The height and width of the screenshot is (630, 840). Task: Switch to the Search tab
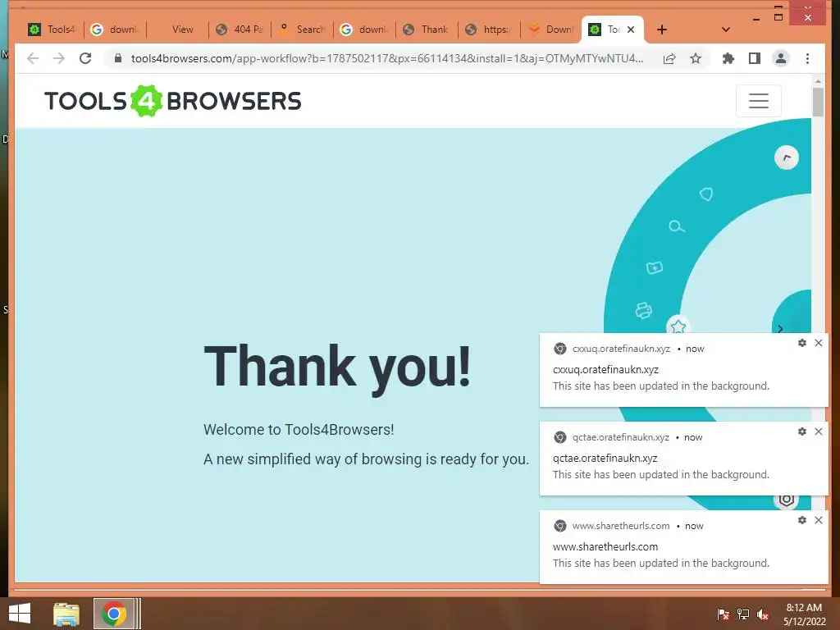coord(302,30)
